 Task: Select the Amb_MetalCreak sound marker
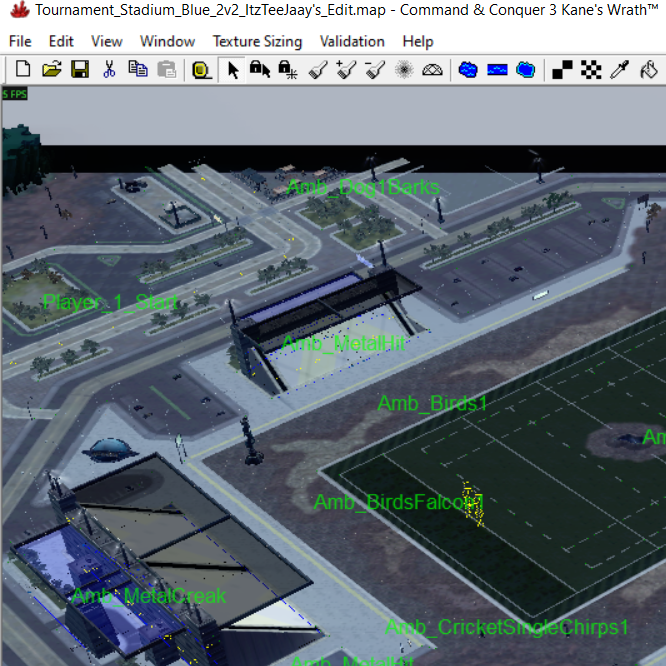[x=149, y=596]
